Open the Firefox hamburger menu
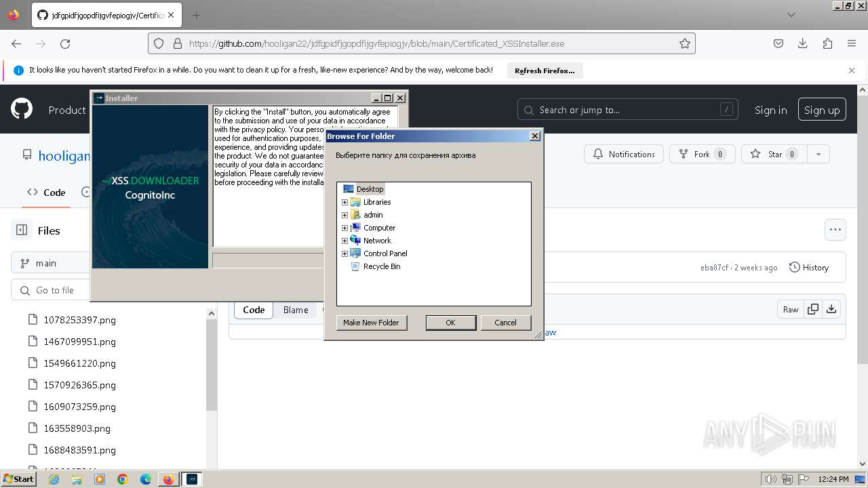Viewport: 868px width, 488px height. (852, 43)
